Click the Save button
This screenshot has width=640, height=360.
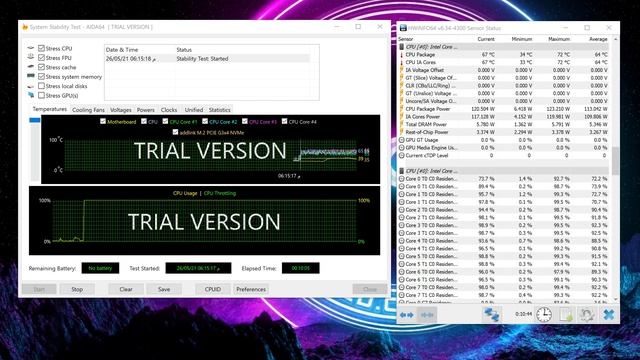click(x=164, y=289)
